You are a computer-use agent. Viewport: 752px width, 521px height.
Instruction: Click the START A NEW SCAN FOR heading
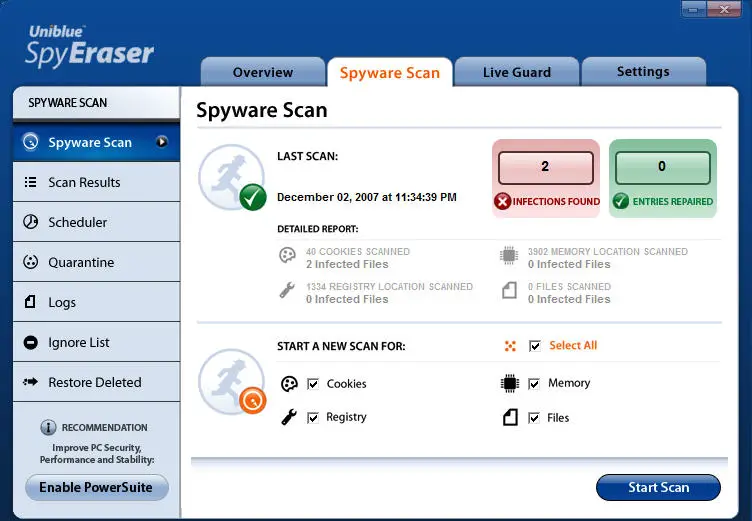(x=341, y=346)
